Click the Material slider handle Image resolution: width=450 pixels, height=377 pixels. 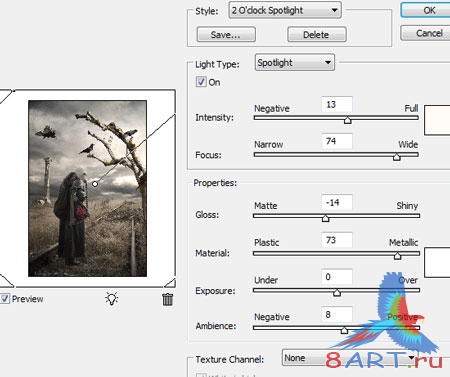397,256
